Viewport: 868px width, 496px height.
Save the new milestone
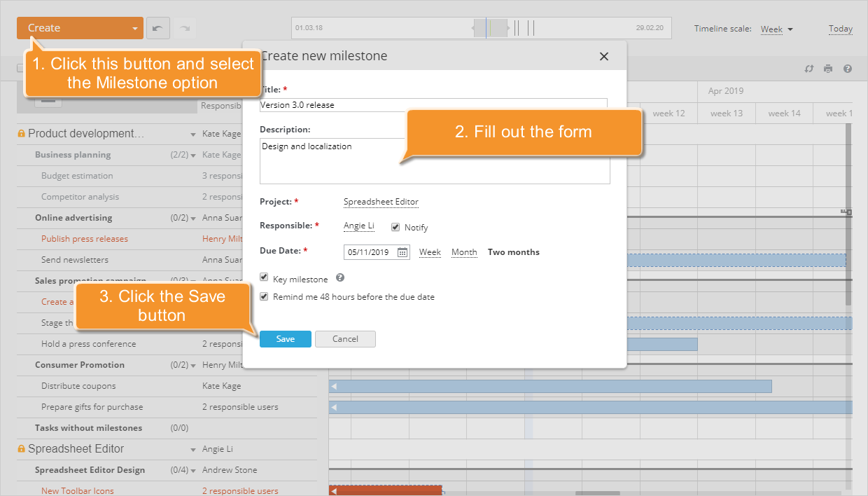[285, 338]
